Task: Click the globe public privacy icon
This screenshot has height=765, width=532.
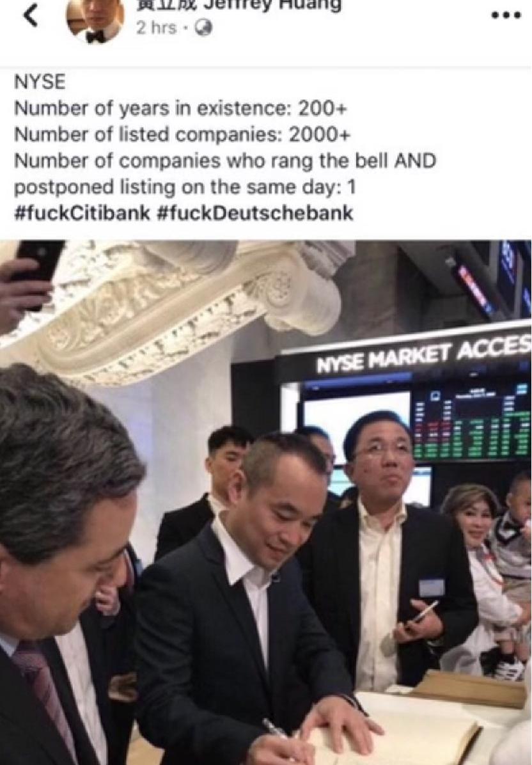Action: click(x=203, y=29)
